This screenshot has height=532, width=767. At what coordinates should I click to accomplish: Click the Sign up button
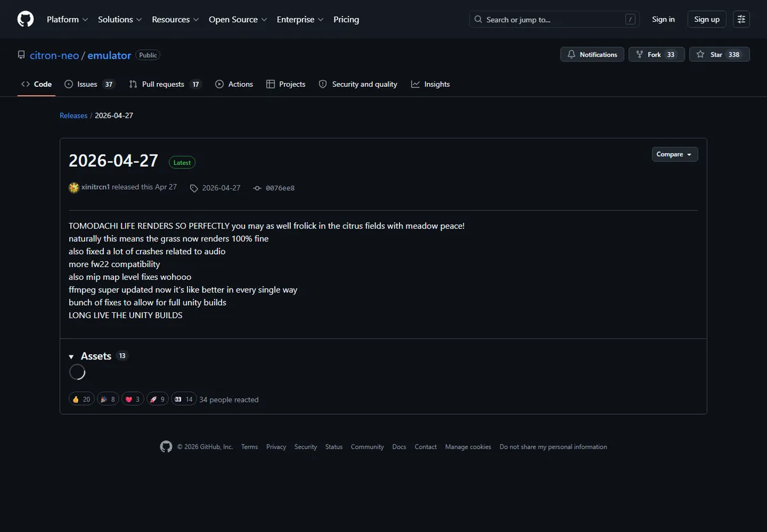(707, 19)
